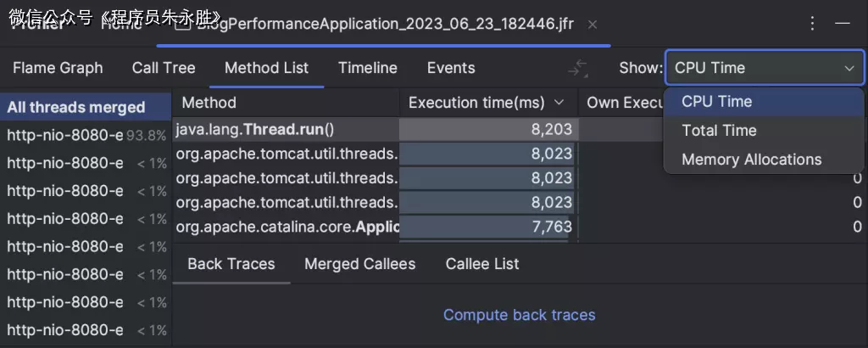Image resolution: width=868 pixels, height=348 pixels.
Task: Select All threads merged in thread list
Action: pos(76,108)
